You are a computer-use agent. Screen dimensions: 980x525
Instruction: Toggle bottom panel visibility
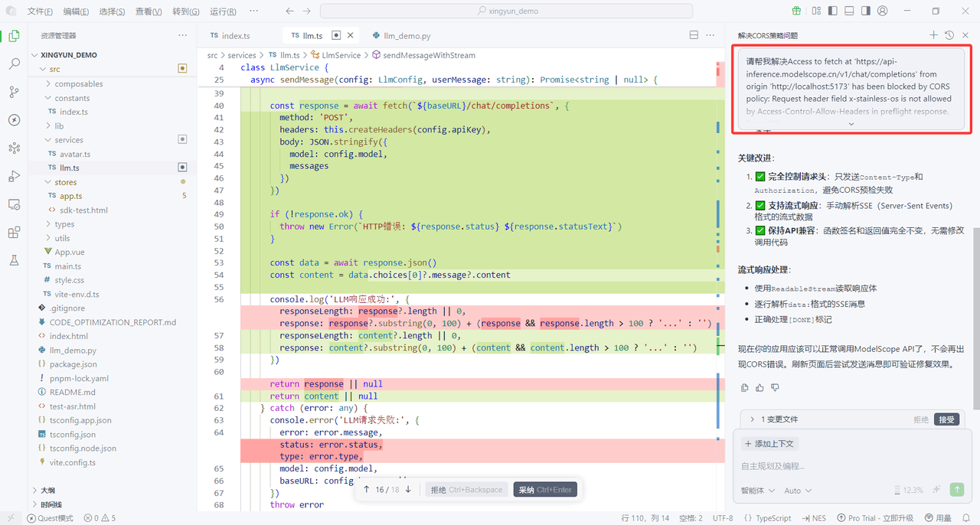tap(850, 11)
